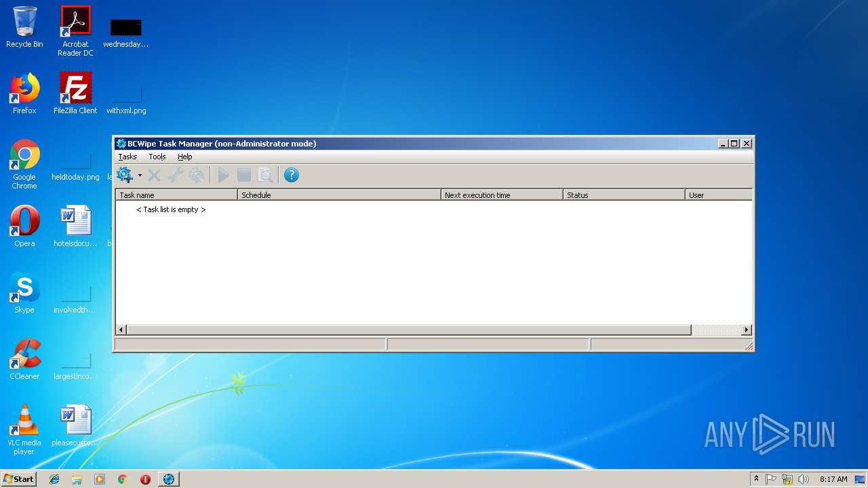Select the hotelsdocu Word document icon

pos(75,226)
